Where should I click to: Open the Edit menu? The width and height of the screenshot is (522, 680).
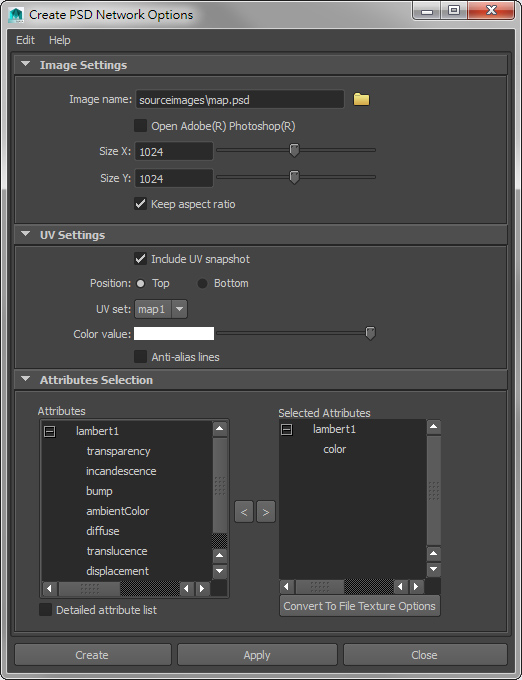click(25, 40)
